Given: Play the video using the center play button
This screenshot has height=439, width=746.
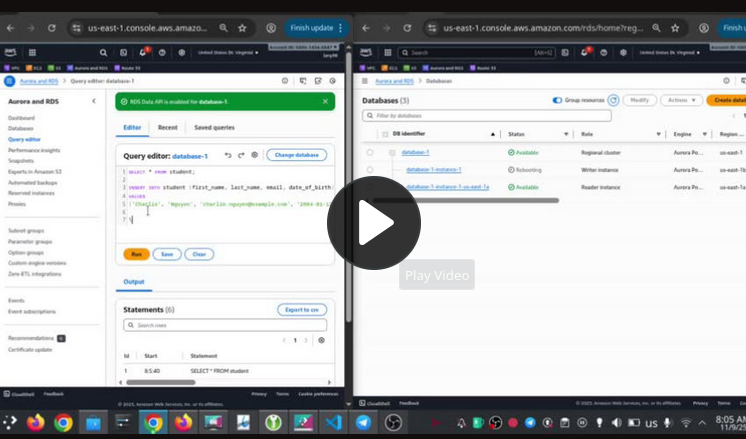Looking at the screenshot, I should coord(373,222).
